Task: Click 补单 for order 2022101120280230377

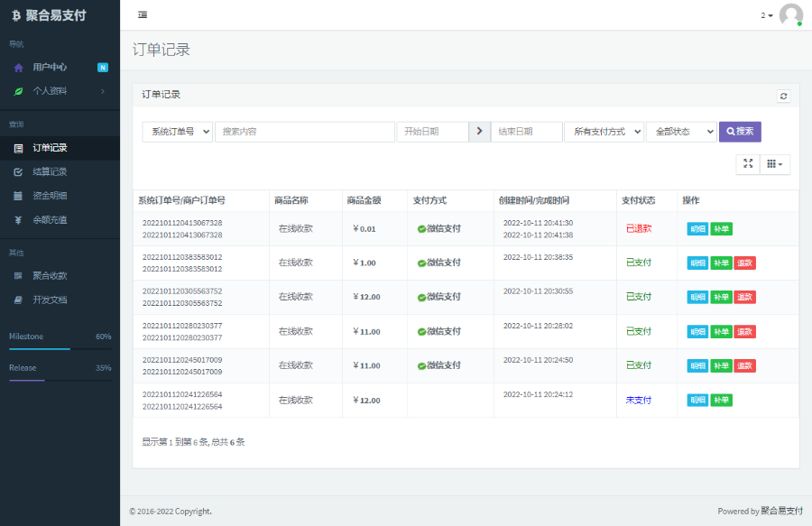Action: point(722,332)
